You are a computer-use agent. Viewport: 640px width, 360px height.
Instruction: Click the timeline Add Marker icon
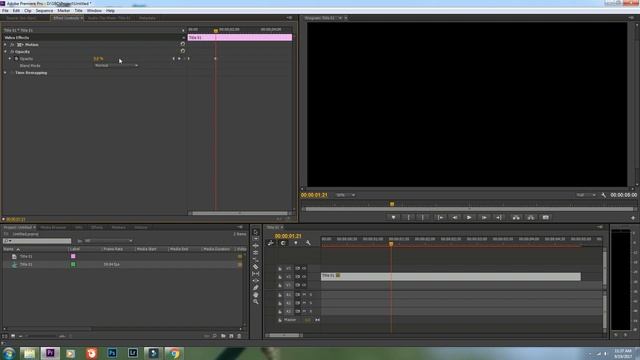tap(296, 243)
